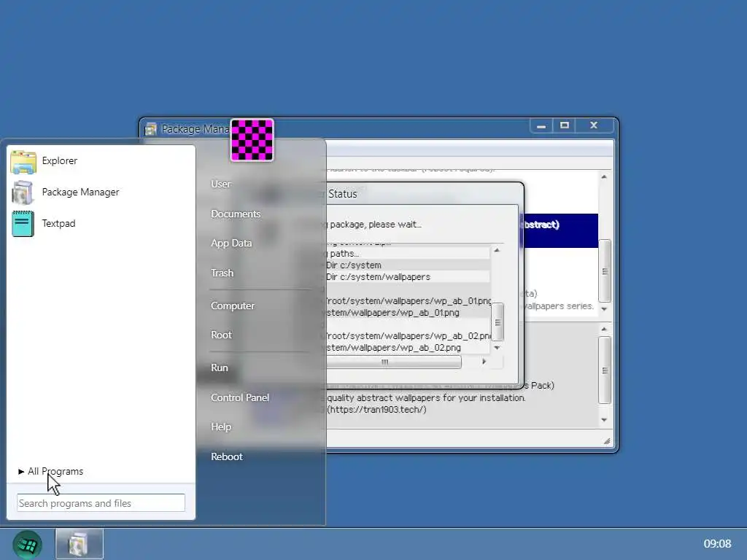Click the root wp_ab_01.png log line
Viewport: 747px width, 560px height.
click(409, 301)
